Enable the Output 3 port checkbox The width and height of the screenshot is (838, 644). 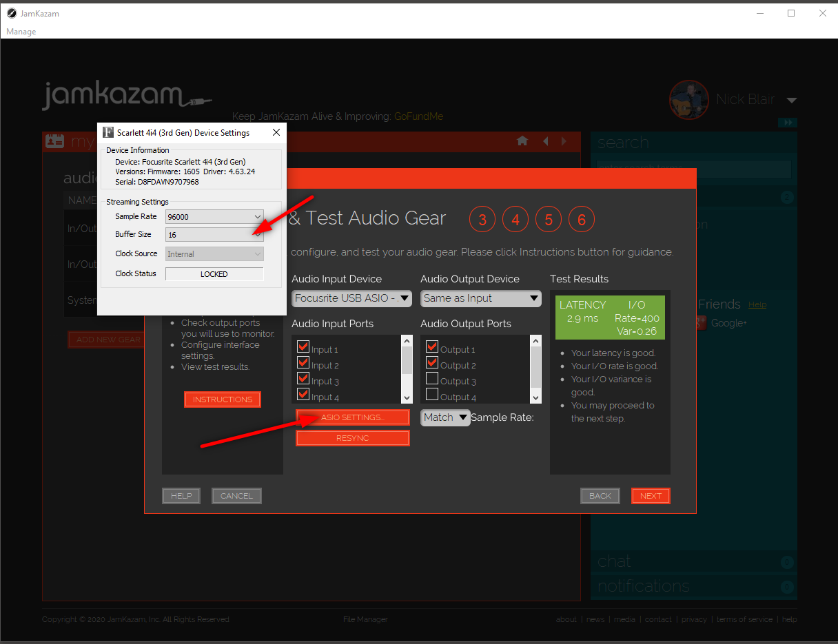[x=432, y=379]
